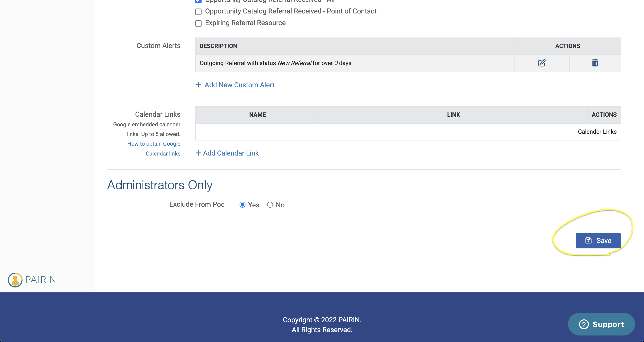Check the Expiring Referral Resource box

[x=199, y=23]
